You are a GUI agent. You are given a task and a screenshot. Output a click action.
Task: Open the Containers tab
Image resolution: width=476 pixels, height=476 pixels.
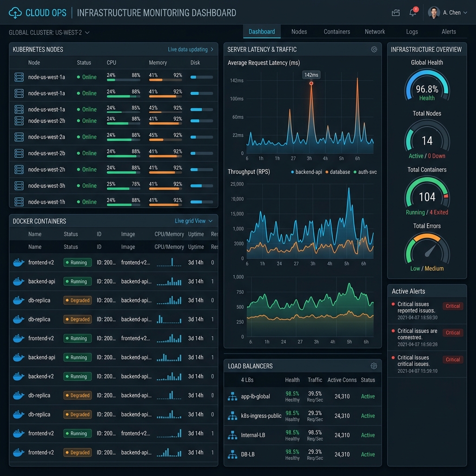[337, 32]
